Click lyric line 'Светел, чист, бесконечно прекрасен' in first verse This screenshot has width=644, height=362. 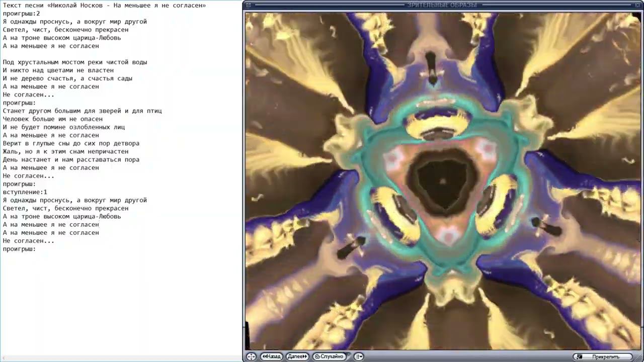65,30
